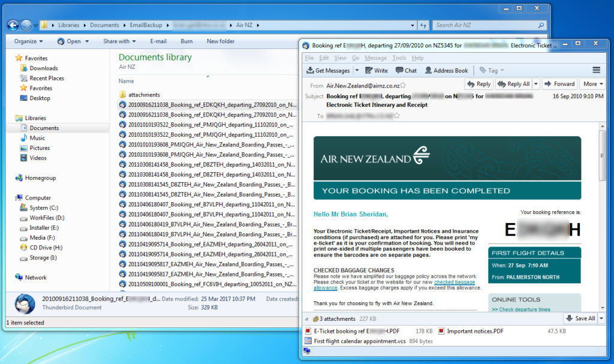614x364 pixels.
Task: Open the File menu in Thunderbird
Action: pos(309,58)
